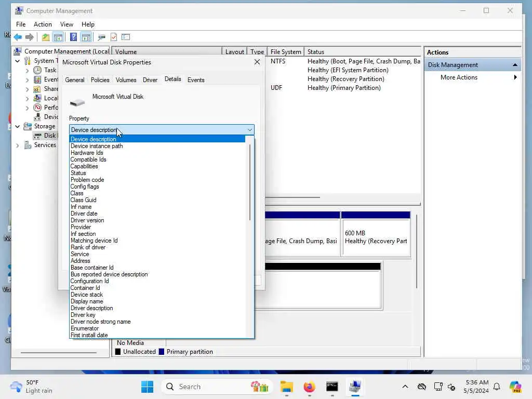This screenshot has height=399, width=532.
Task: Show hidden system tray icons chevron
Action: [x=405, y=387]
